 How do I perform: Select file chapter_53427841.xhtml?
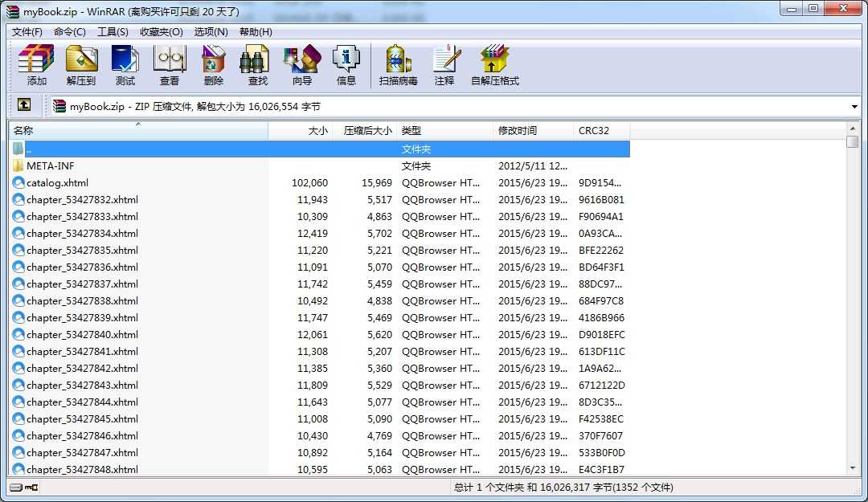pos(83,352)
